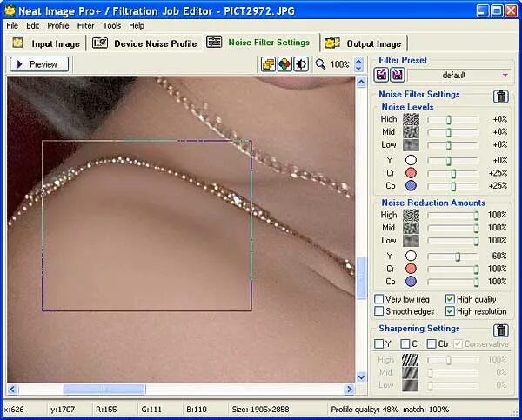Switch to the Device Noise Profile tab
The image size is (522, 420).
click(144, 43)
